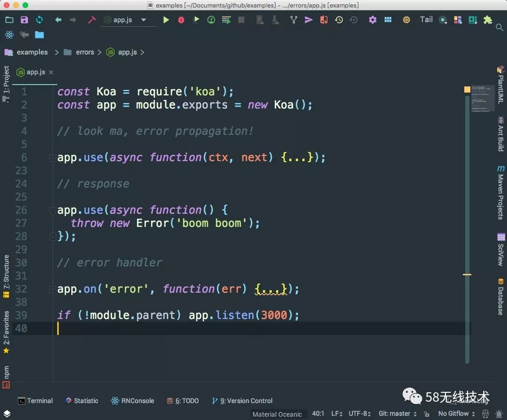This screenshot has width=507, height=420.
Task: Toggle tool window bars icon at bottom-left
Action: pyautogui.click(x=7, y=414)
